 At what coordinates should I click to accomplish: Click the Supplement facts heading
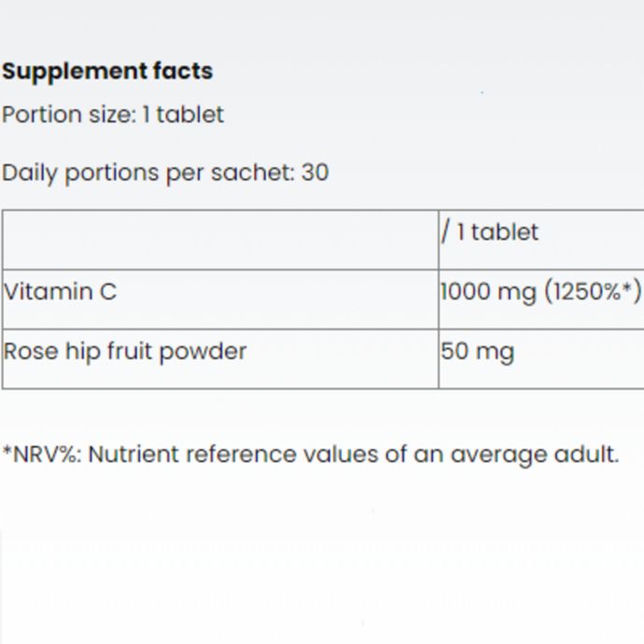(107, 72)
